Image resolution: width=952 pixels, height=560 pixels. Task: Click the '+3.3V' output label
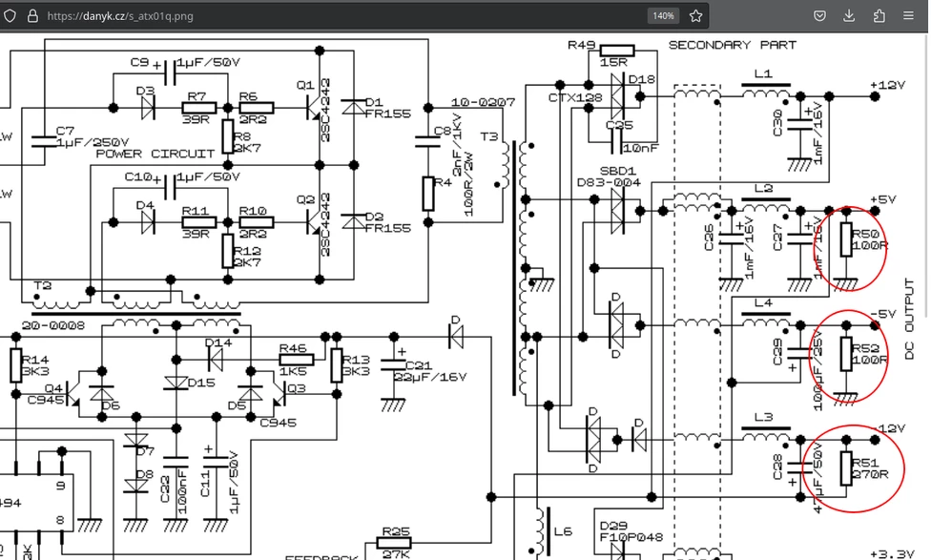(893, 554)
